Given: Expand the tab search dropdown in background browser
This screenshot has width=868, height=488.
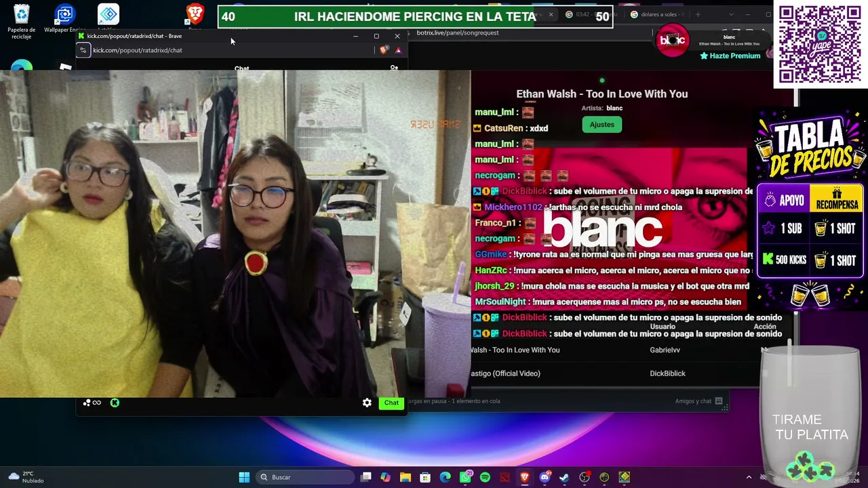Looking at the screenshot, I should click(731, 14).
